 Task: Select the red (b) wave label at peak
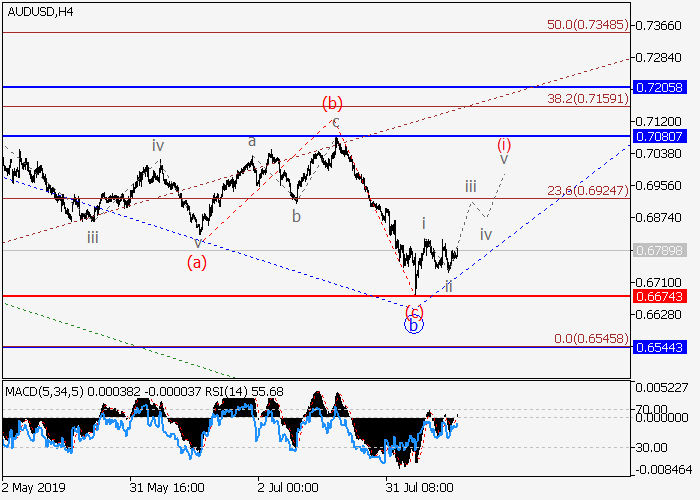click(x=332, y=103)
